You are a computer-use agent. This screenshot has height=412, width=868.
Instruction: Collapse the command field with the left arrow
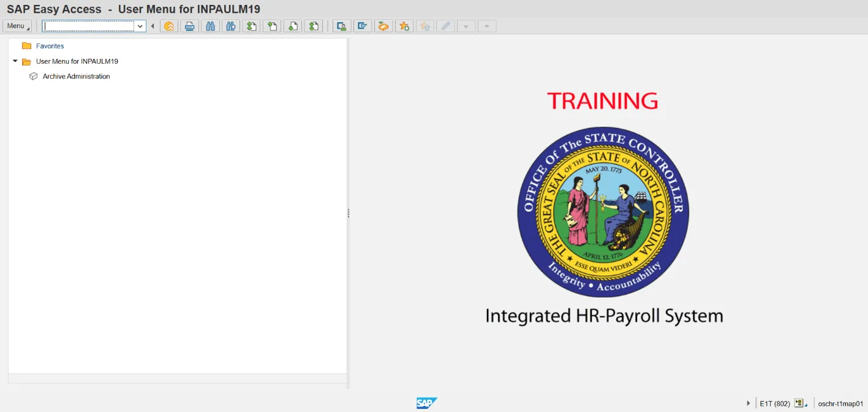[x=153, y=26]
